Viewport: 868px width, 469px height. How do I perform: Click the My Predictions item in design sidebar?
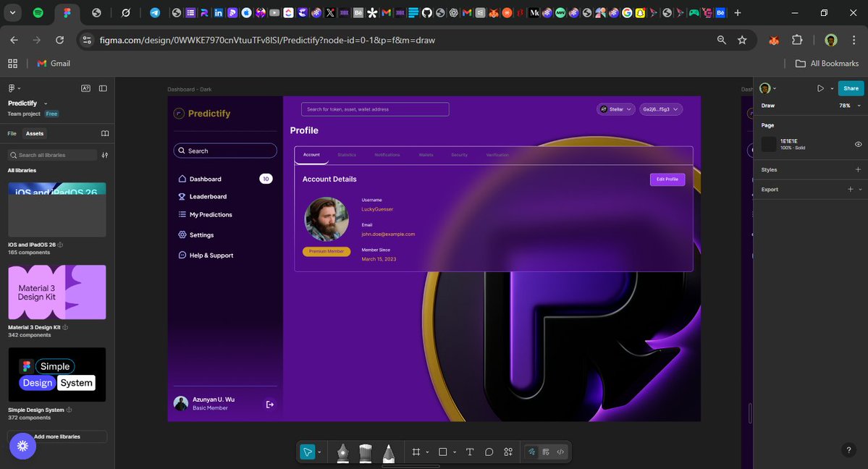coord(206,215)
